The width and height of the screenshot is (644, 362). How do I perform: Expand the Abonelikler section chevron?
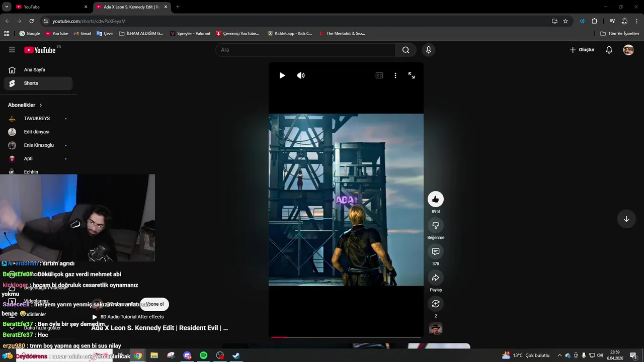(x=41, y=105)
